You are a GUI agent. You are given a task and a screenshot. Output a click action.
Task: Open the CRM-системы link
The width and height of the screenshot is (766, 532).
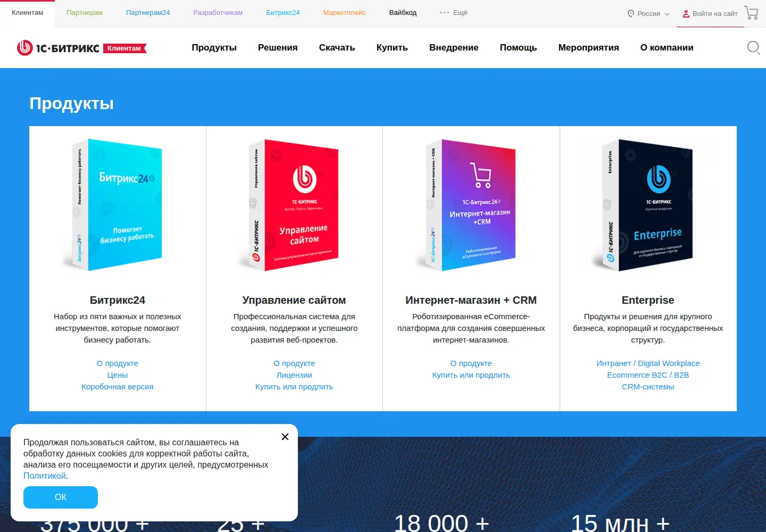648,387
